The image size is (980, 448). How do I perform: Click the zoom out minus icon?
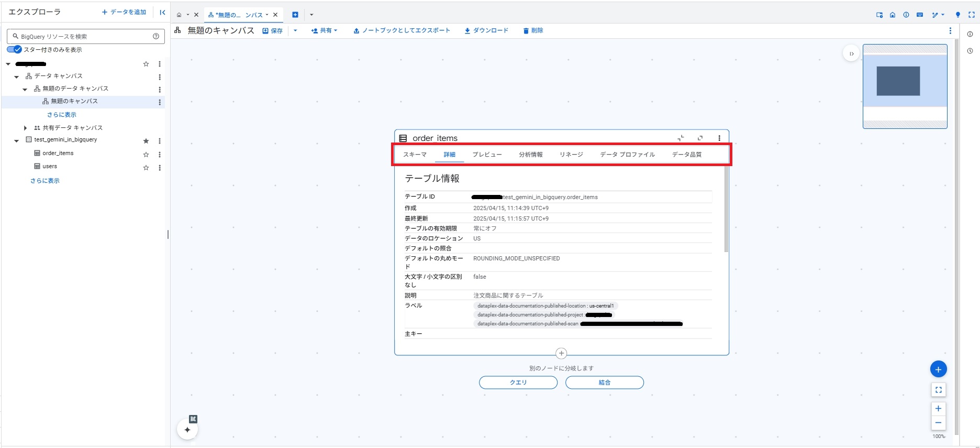(x=938, y=423)
